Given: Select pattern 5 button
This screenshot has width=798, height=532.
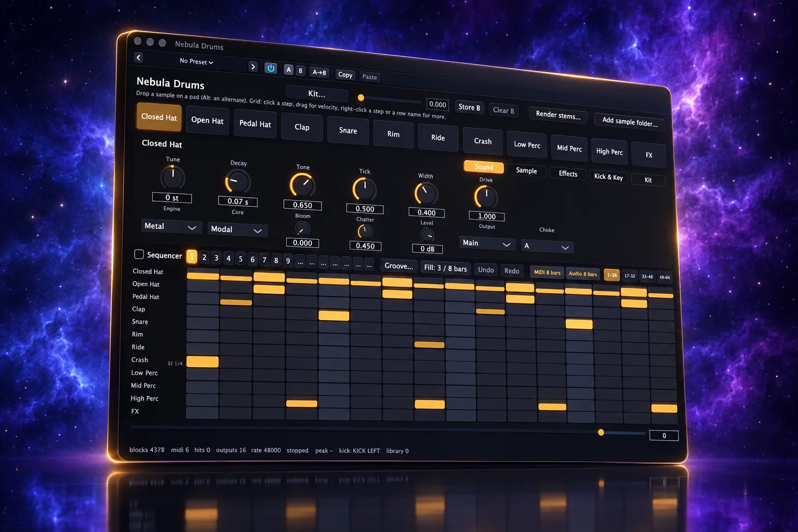Looking at the screenshot, I should (241, 259).
